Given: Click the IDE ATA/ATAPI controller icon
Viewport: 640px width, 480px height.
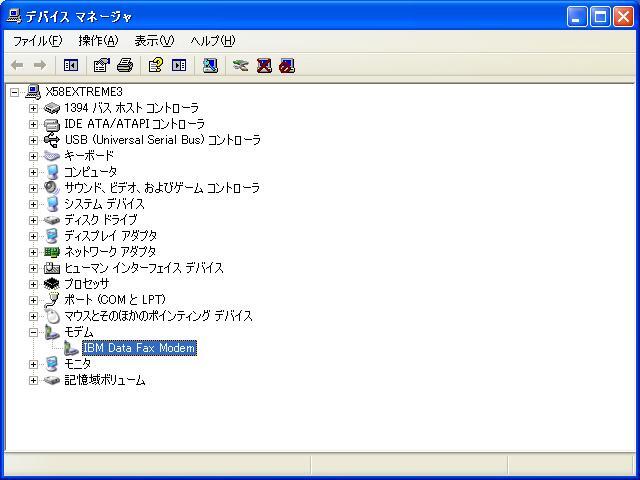Looking at the screenshot, I should [51, 124].
